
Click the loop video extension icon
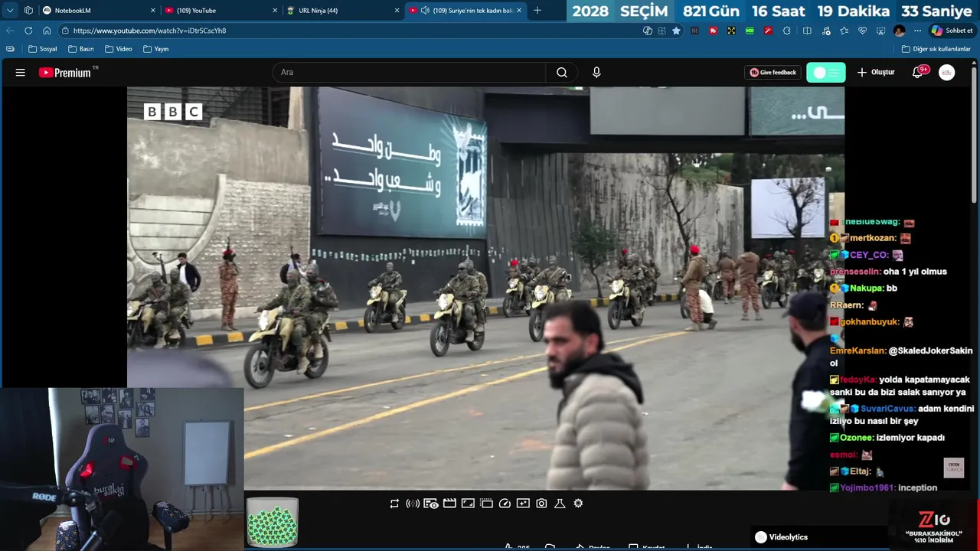(394, 504)
